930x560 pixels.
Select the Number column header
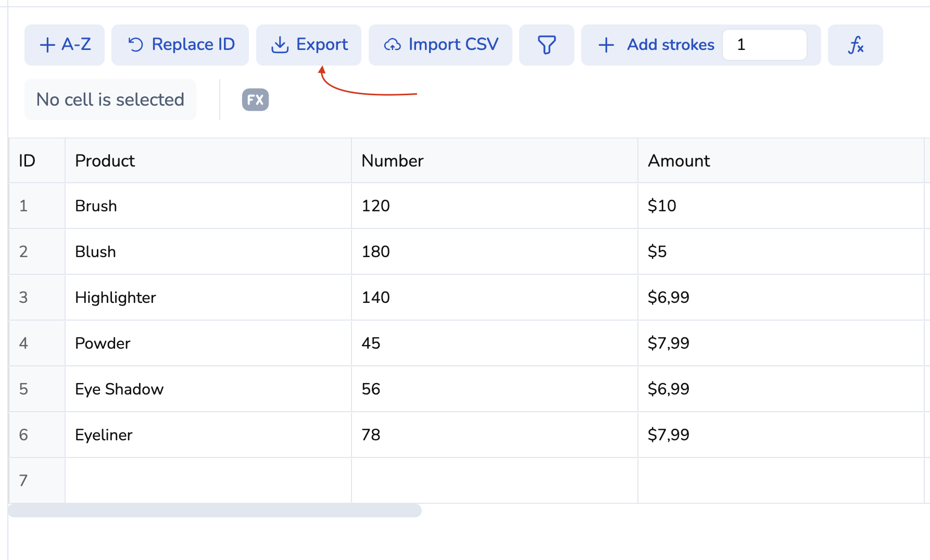point(494,161)
